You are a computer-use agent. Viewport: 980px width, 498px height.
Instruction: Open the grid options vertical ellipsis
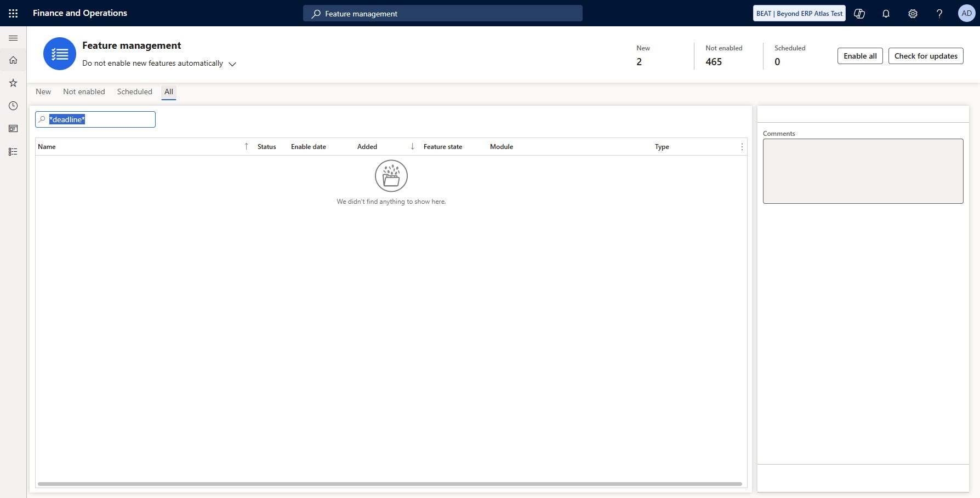(742, 147)
